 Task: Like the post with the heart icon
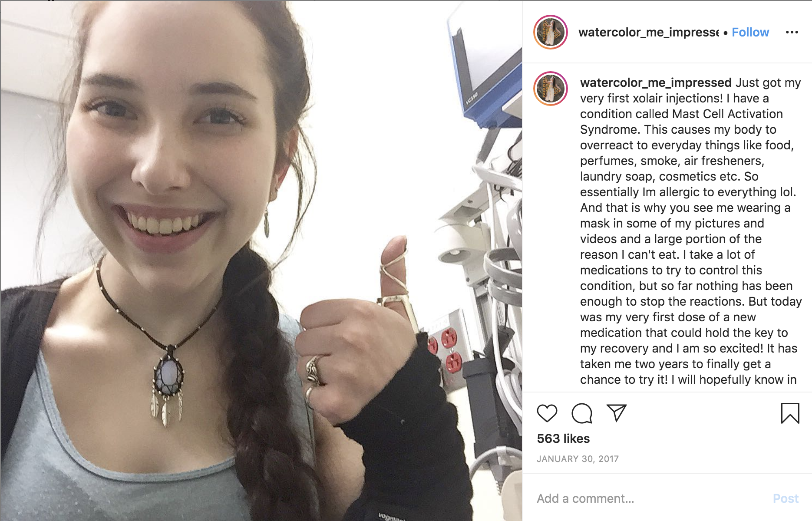click(547, 413)
